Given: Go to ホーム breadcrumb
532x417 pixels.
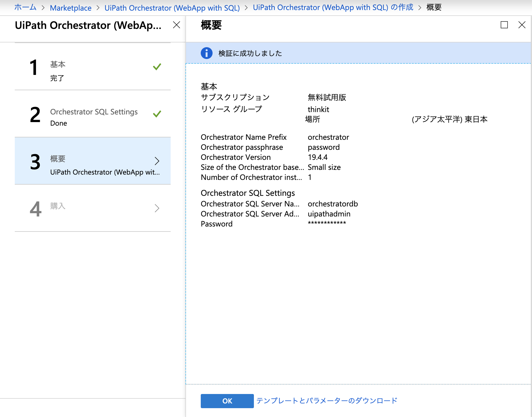Looking at the screenshot, I should [x=25, y=7].
